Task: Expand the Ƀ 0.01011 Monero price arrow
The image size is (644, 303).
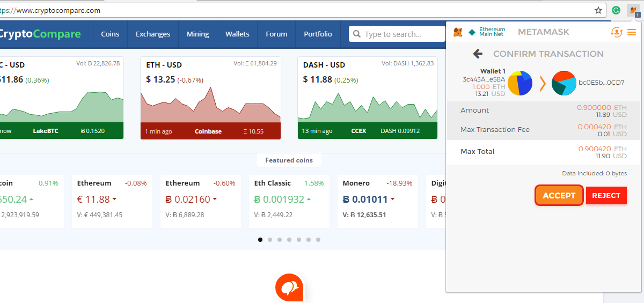Action: (393, 199)
